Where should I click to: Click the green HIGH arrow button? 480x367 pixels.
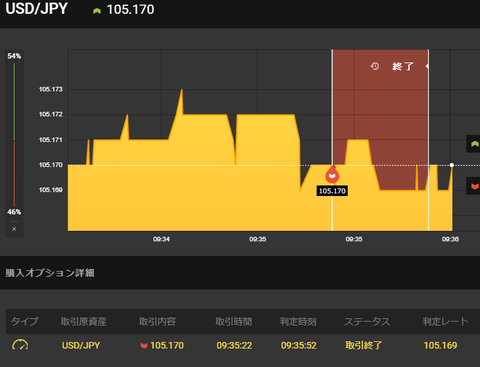[474, 144]
